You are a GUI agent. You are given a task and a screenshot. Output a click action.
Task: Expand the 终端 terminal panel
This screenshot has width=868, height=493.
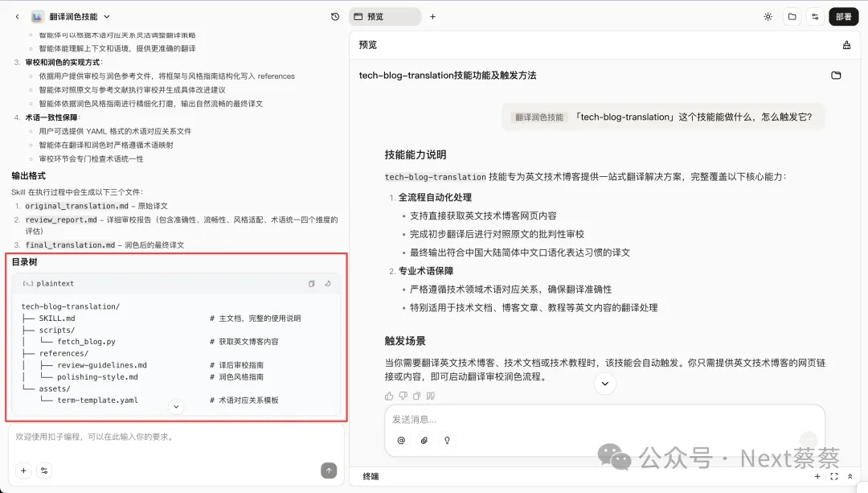click(850, 476)
